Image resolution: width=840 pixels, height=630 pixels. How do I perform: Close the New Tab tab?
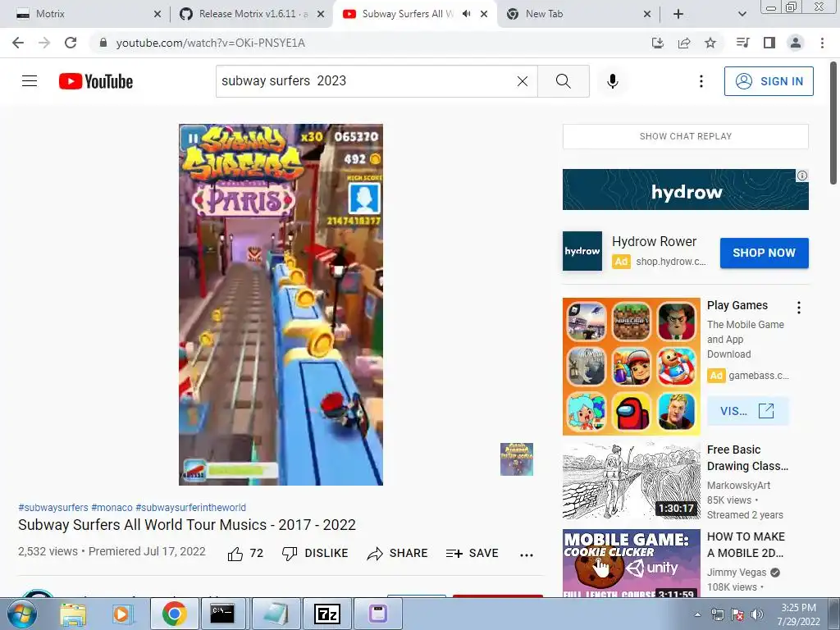point(647,14)
